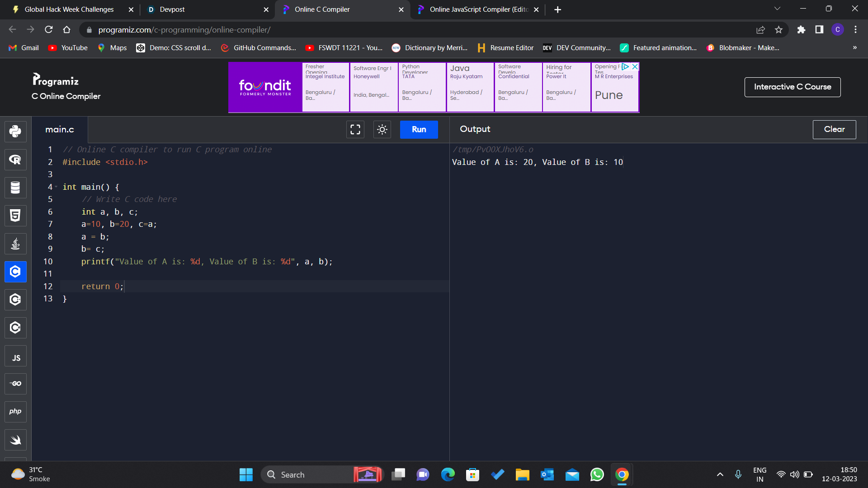Mute system volume from the taskbar

(x=795, y=474)
